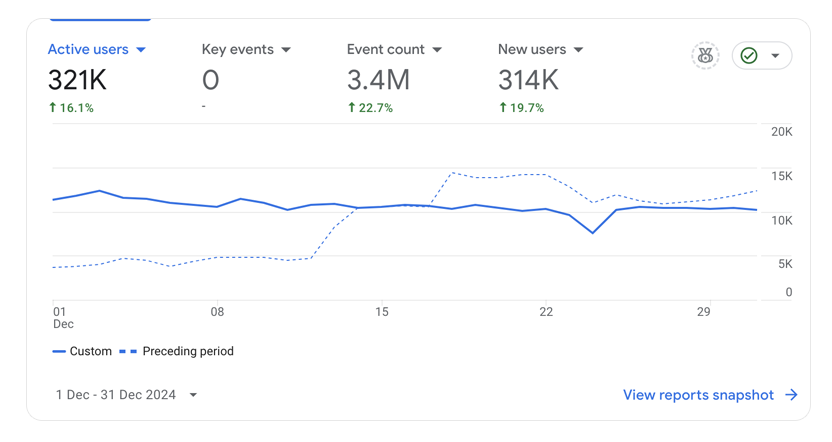Click the 08 date label on the chart axis
This screenshot has width=832, height=442.
217,312
